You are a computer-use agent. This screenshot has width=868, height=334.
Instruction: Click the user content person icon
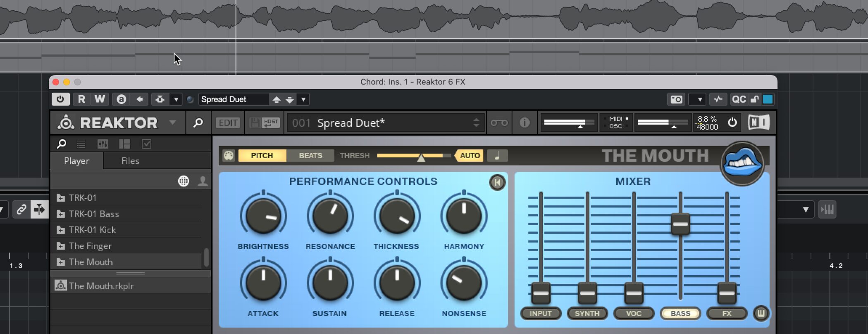(x=203, y=181)
